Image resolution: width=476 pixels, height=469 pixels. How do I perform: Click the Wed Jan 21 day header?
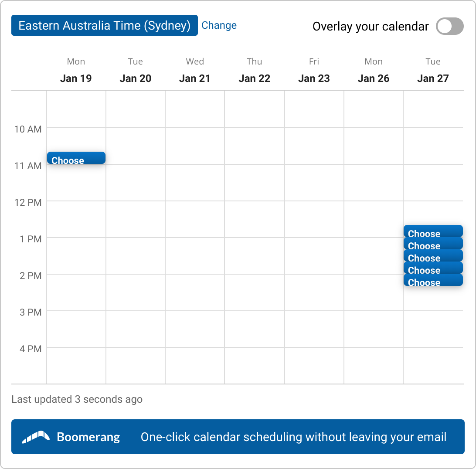(195, 71)
